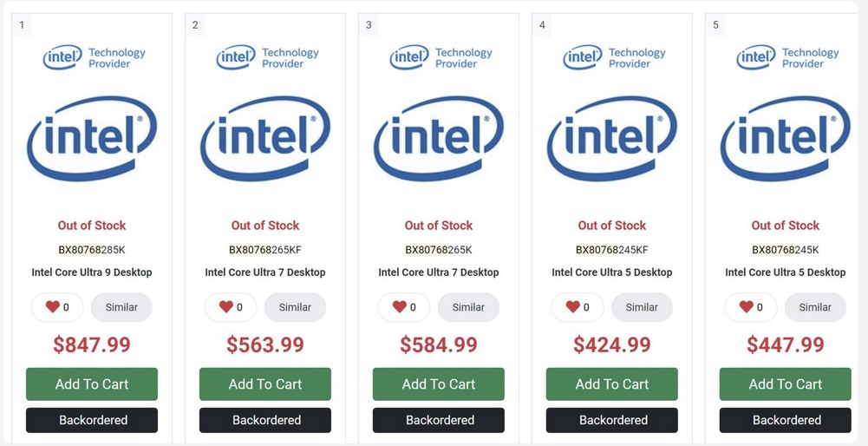This screenshot has width=868, height=446.
Task: Click Intel Technology Provider badge on item 3
Action: (x=439, y=57)
